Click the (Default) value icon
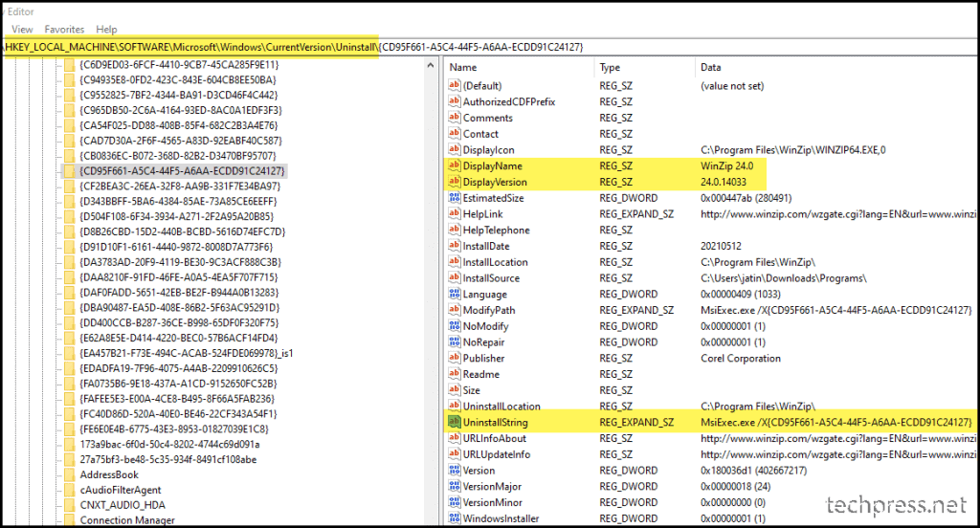The width and height of the screenshot is (980, 528). 455,85
